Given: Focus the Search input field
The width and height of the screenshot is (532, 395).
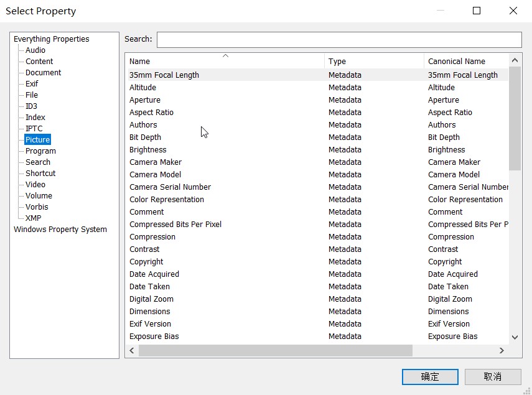Looking at the screenshot, I should (x=339, y=40).
